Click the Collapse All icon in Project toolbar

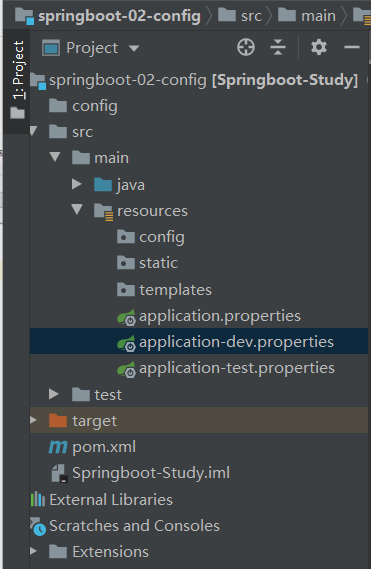tap(278, 48)
